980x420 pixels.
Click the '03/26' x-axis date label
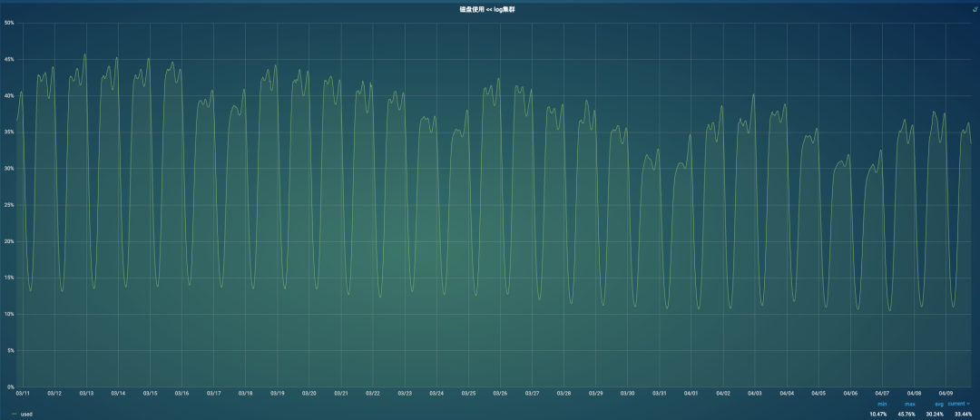point(500,393)
